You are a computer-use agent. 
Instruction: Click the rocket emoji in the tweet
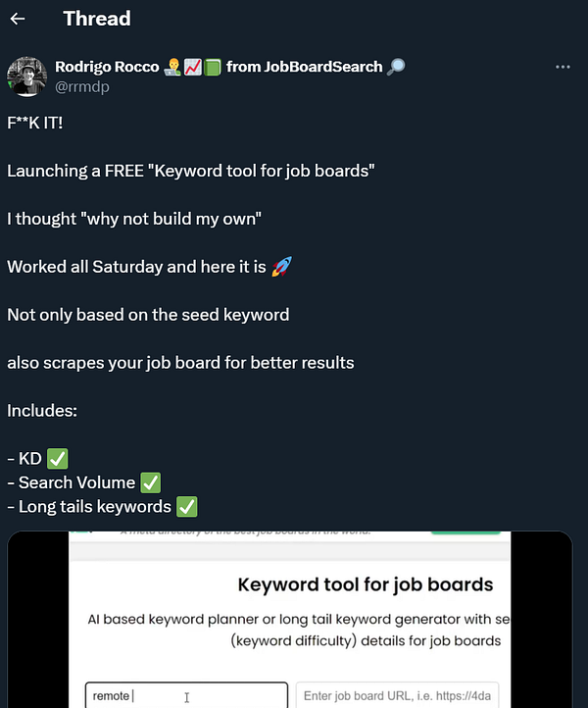[x=281, y=267]
